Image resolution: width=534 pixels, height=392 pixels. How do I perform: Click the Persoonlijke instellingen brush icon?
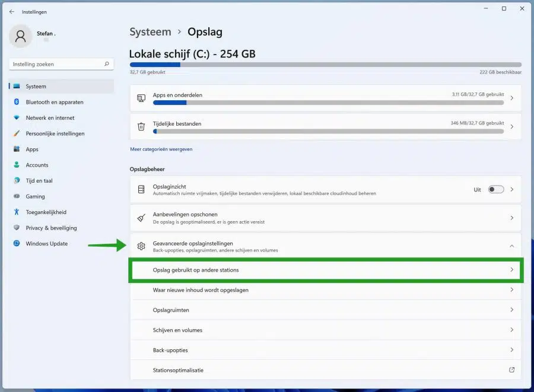[17, 133]
